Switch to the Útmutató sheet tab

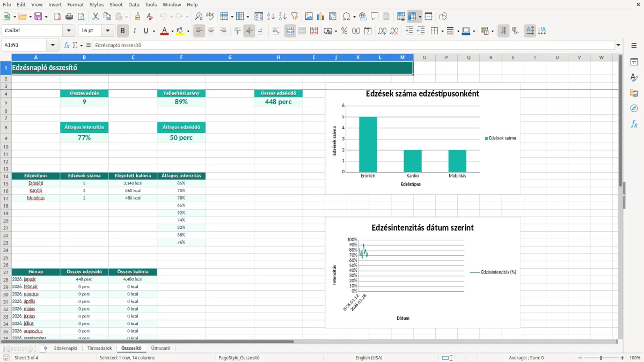click(160, 348)
